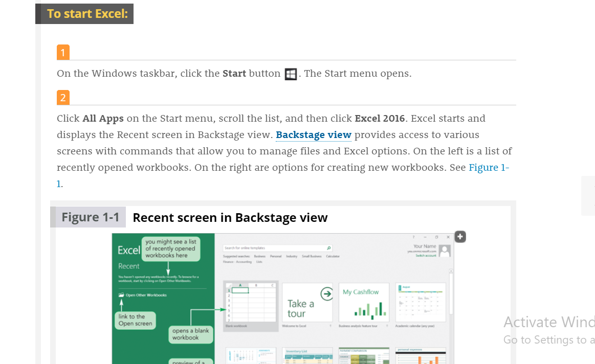Click the Recent heading in Excel sidebar
The image size is (595, 364).
tap(128, 266)
